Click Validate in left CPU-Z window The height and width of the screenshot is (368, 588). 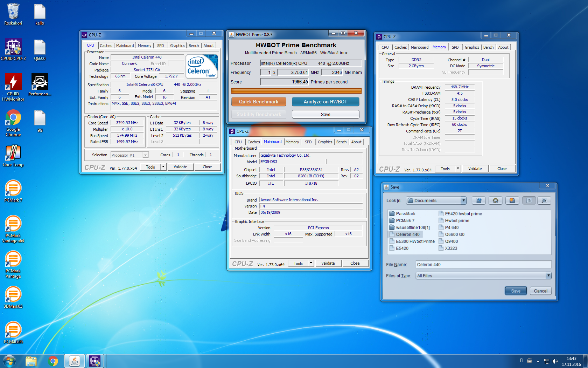(x=180, y=167)
